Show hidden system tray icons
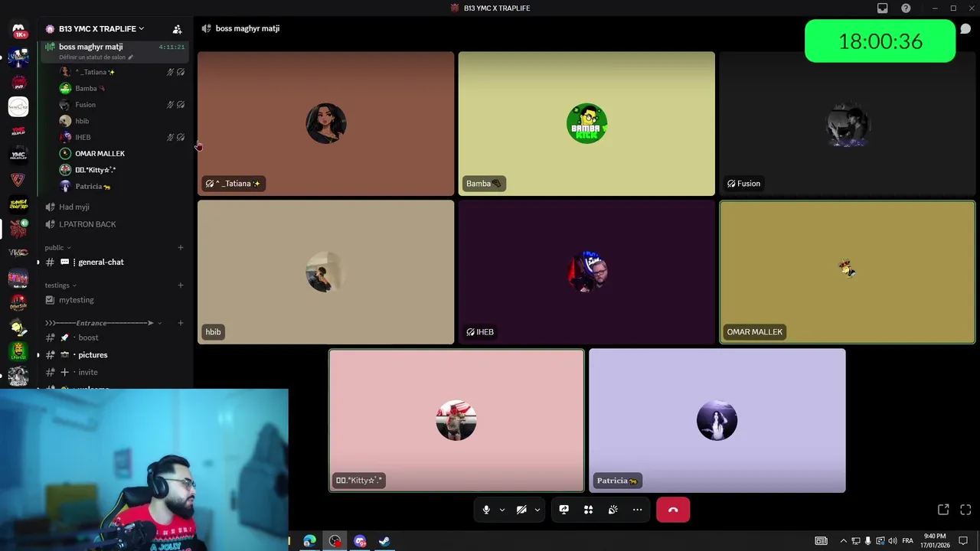The height and width of the screenshot is (551, 980). click(x=844, y=541)
